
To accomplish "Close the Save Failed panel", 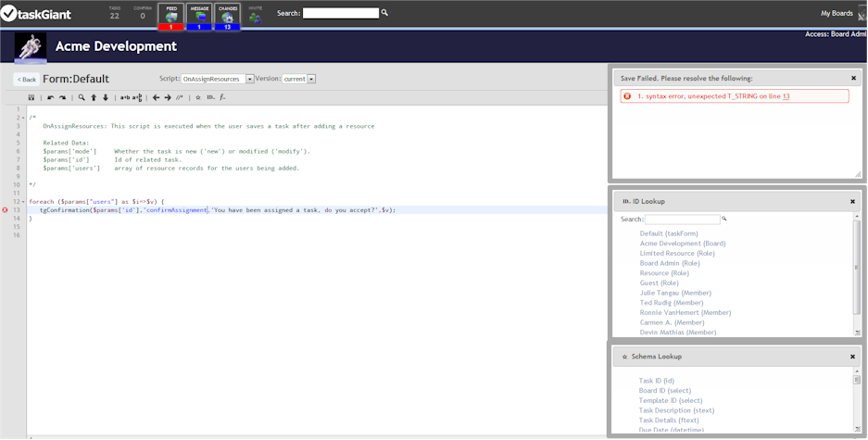I will [853, 79].
